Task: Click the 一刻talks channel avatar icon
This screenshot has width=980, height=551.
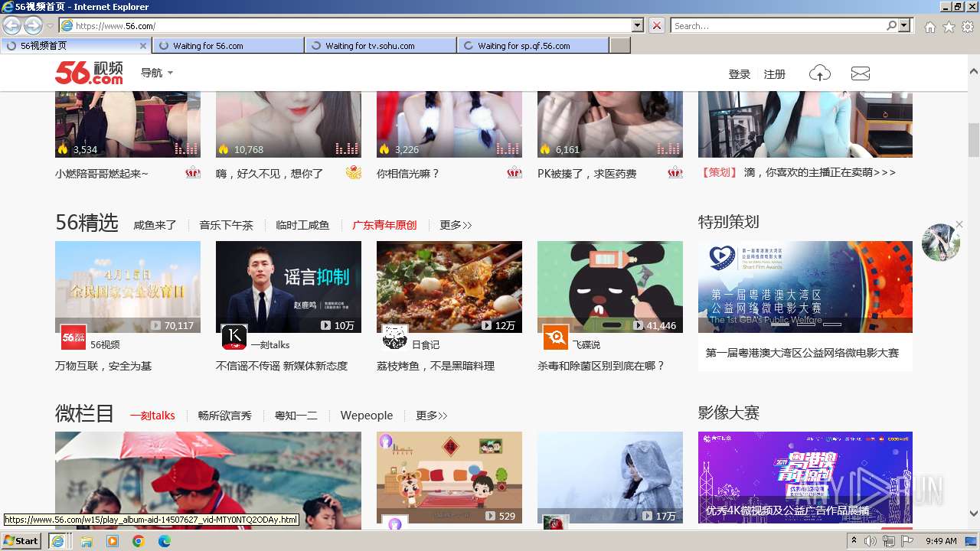Action: 234,337
